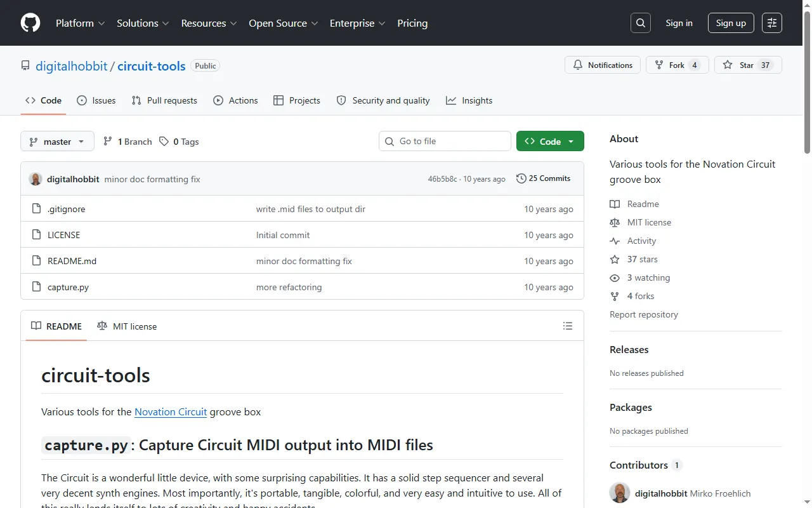Viewport: 812px width, 508px height.
Task: Click the scale icon beside MIT license in About
Action: click(x=615, y=222)
